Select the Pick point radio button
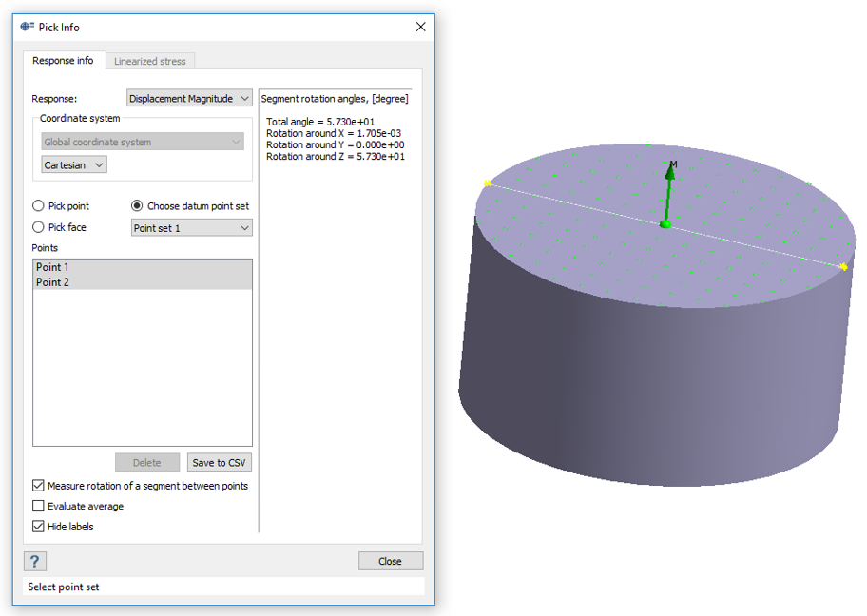The image size is (867, 616). pos(39,206)
